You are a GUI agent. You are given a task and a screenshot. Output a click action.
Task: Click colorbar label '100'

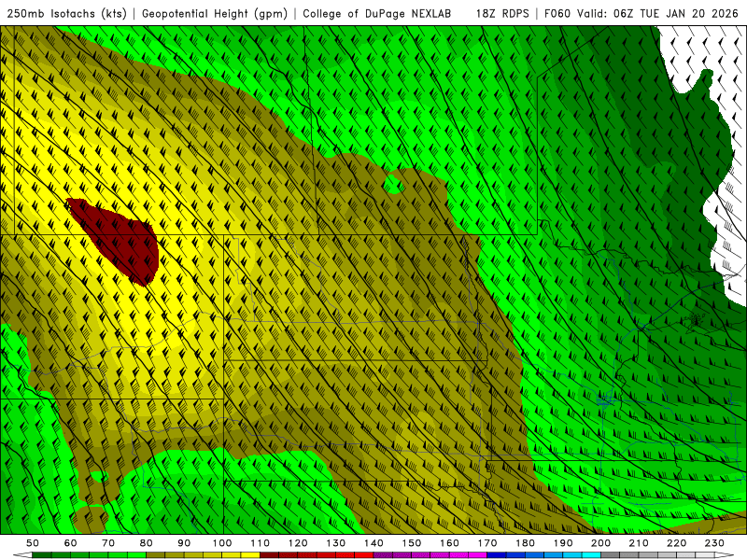pyautogui.click(x=221, y=543)
